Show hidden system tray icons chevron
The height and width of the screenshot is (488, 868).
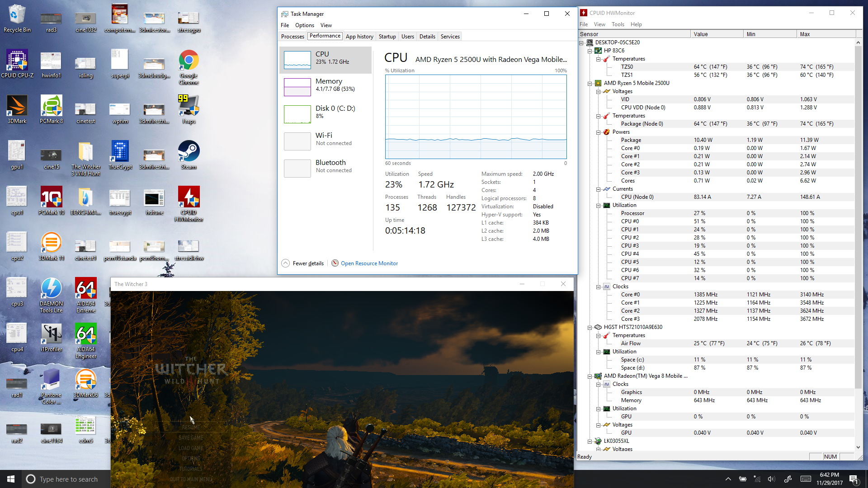point(728,479)
